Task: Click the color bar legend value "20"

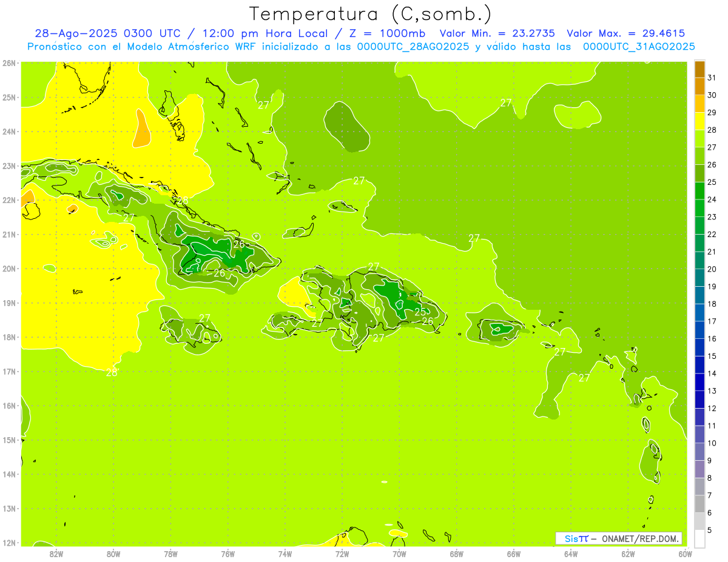Action: click(712, 269)
